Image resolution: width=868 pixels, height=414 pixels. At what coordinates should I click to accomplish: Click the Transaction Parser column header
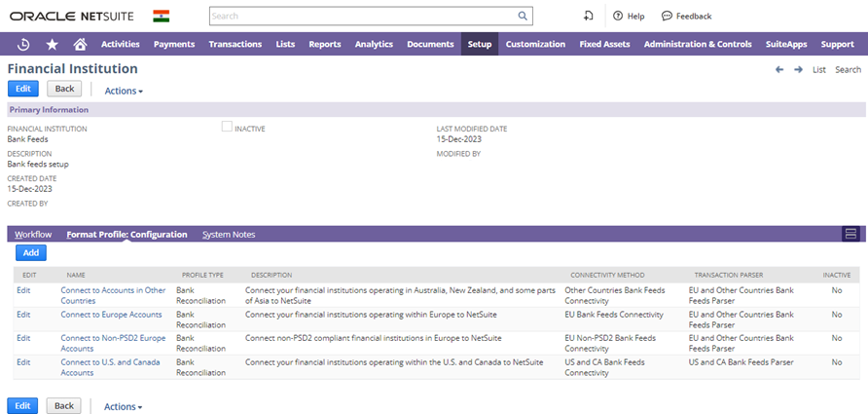point(730,275)
